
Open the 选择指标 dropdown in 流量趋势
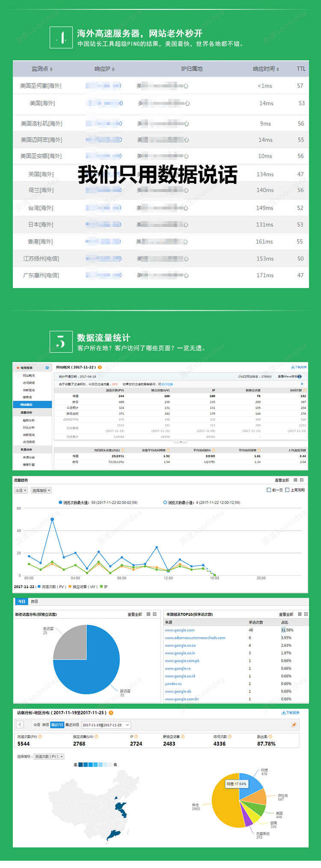click(x=41, y=490)
